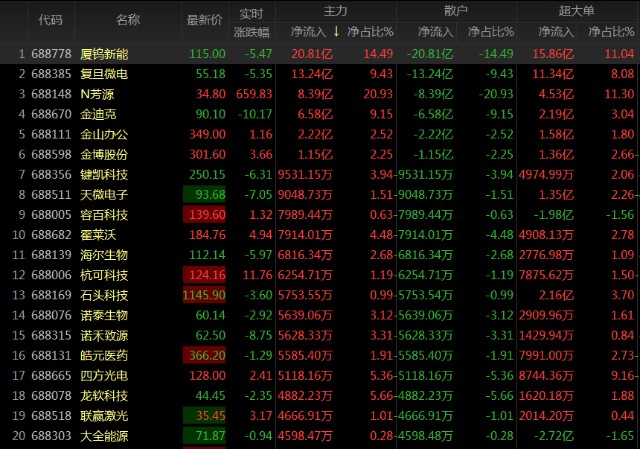Click stock code 688598

[x=51, y=154]
